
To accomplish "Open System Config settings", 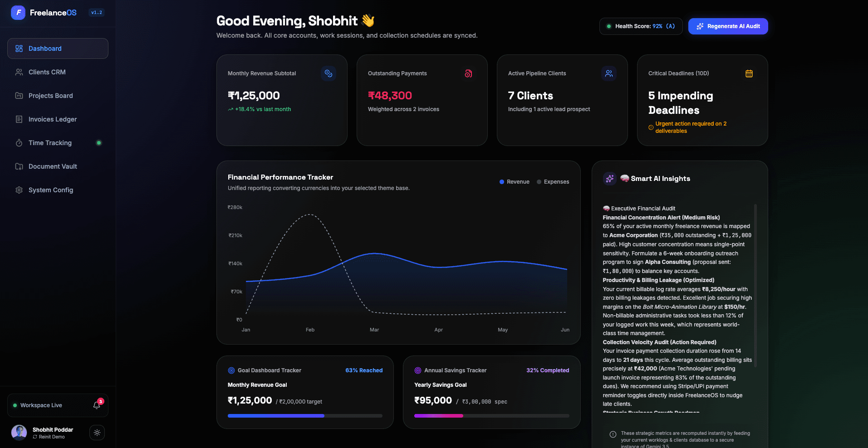I will click(58, 190).
